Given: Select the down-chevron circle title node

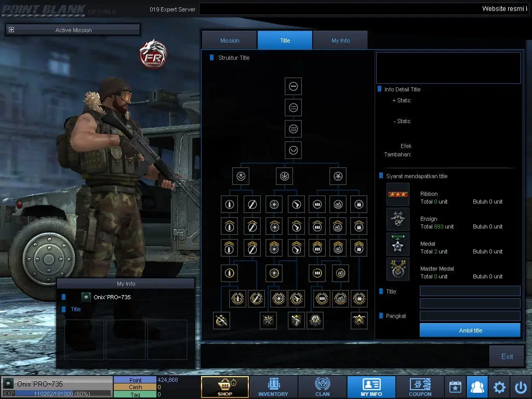Looking at the screenshot, I should (x=293, y=150).
